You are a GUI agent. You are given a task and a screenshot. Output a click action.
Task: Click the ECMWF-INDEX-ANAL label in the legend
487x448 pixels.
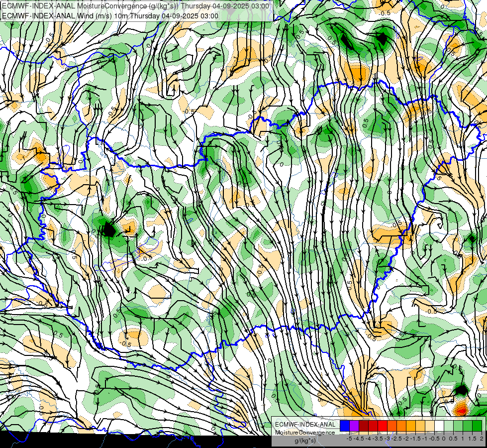(x=305, y=425)
